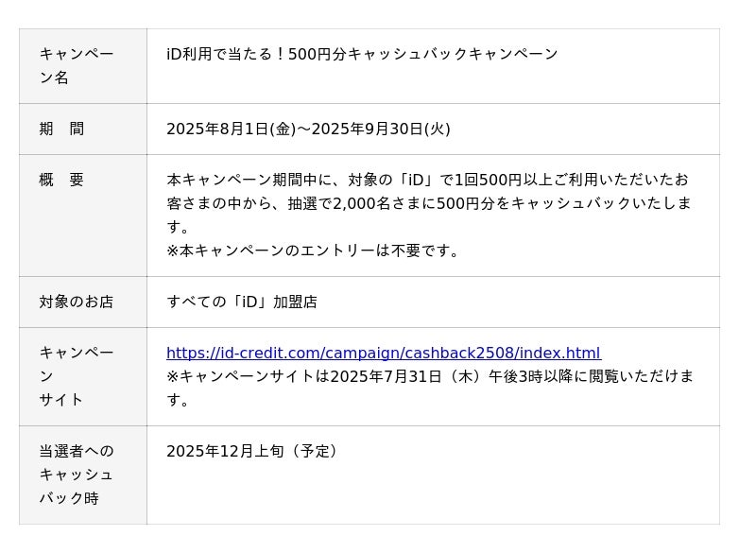Click the summary line starting with 本キャンペーン期間中に
Image resolution: width=756 pixels, height=553 pixels.
point(427,180)
